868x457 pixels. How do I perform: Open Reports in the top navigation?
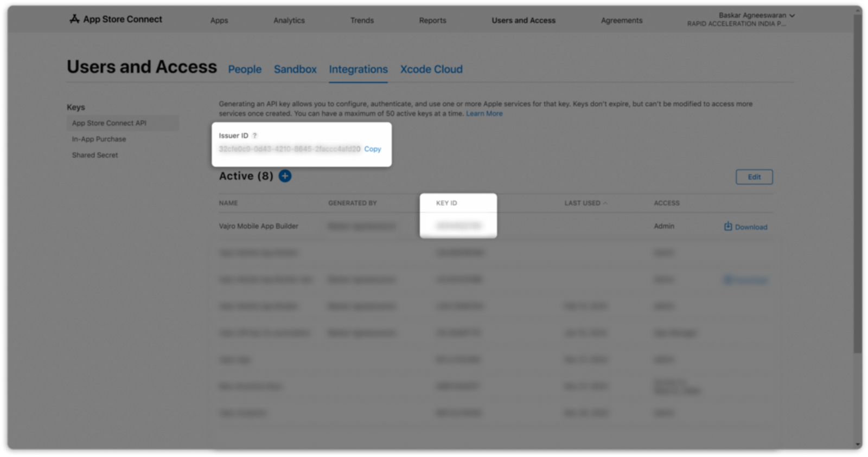[432, 21]
